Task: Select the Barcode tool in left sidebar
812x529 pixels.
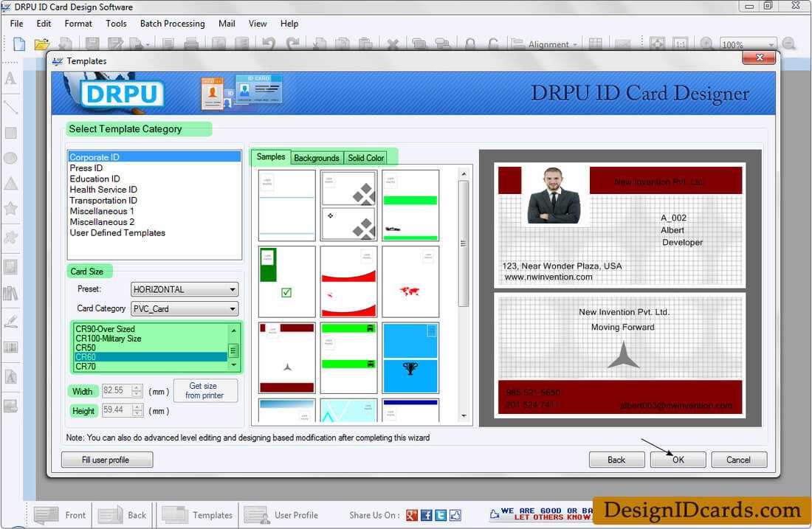Action: tap(10, 348)
